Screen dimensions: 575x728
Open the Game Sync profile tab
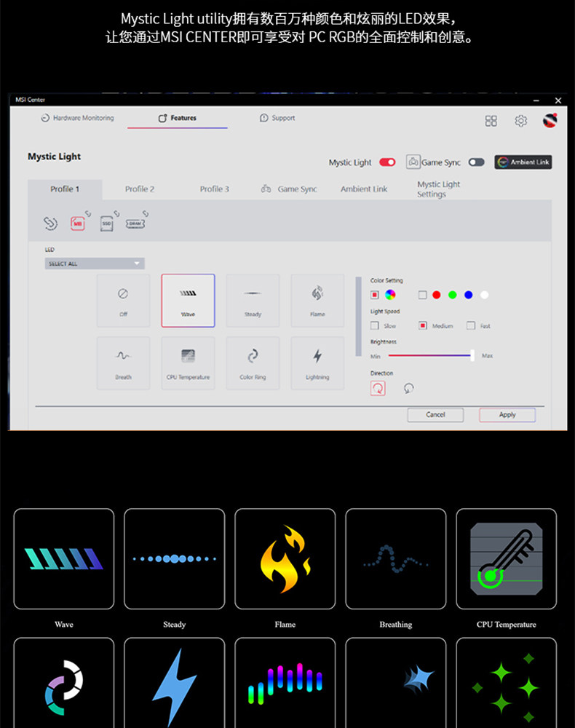point(289,189)
